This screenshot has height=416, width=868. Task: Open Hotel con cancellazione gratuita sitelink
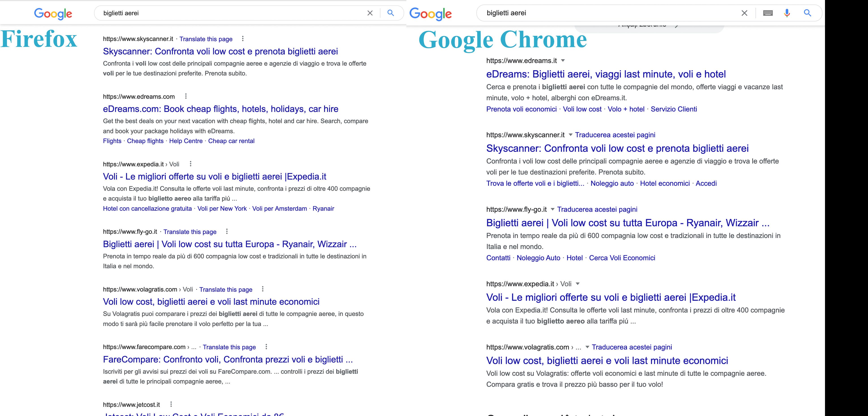pos(147,208)
